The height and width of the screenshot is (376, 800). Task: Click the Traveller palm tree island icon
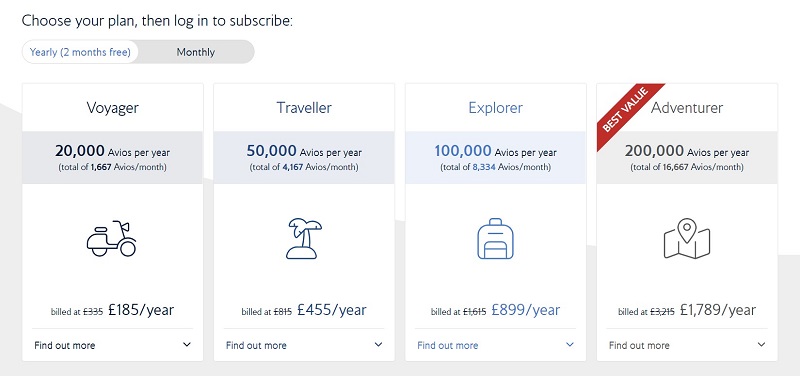pos(304,238)
